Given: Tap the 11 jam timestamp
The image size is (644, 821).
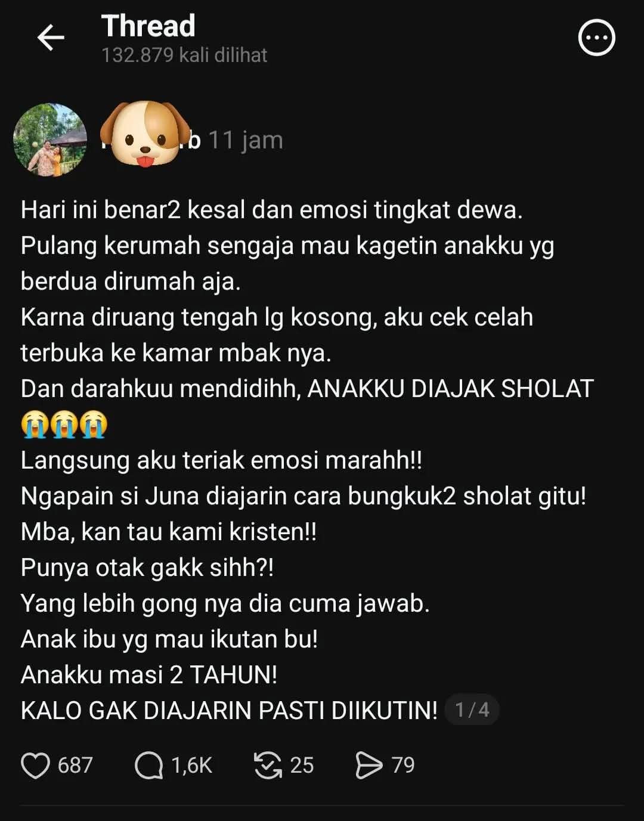Looking at the screenshot, I should (246, 140).
